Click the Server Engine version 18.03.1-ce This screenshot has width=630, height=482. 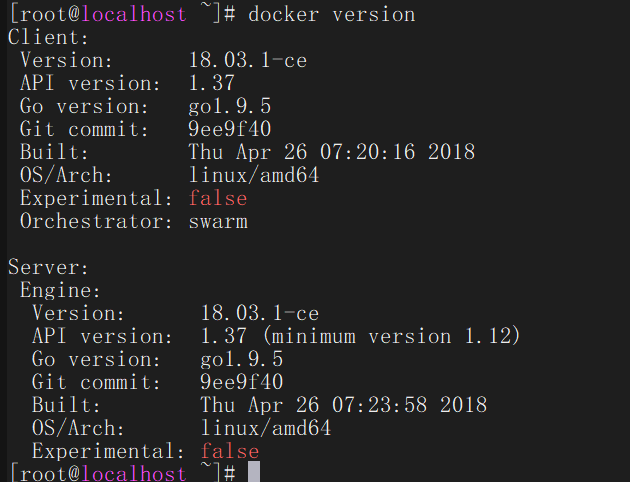pyautogui.click(x=260, y=313)
